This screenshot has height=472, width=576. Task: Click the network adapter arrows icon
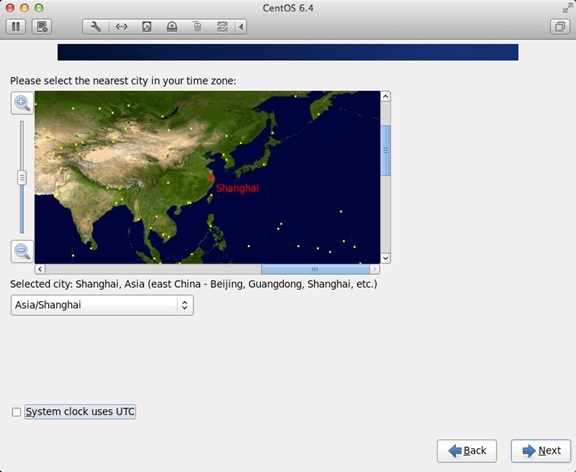coord(121,27)
